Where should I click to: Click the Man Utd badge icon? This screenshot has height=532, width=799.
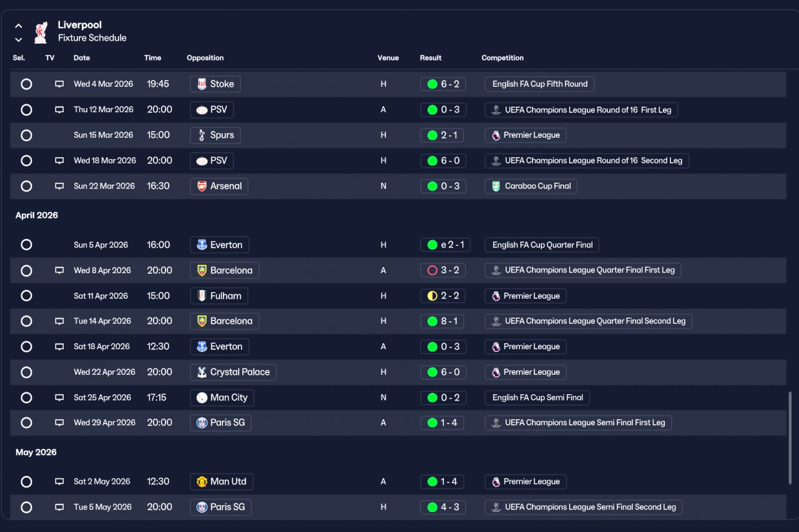coord(202,481)
